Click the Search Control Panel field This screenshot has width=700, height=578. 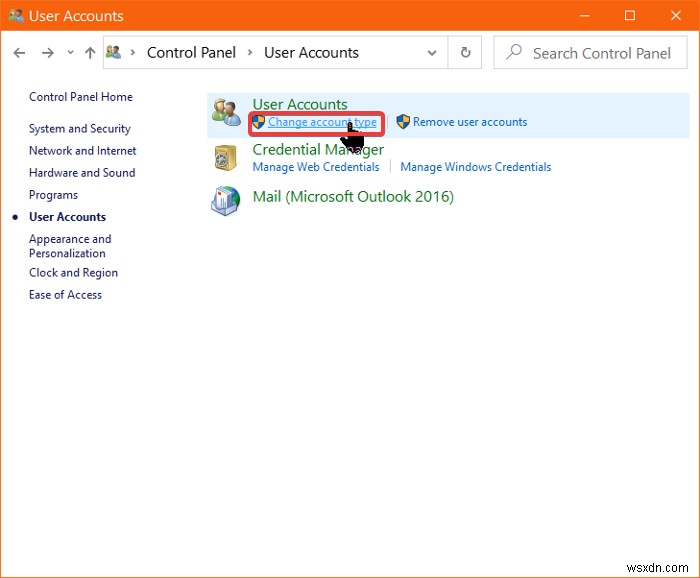pos(590,53)
